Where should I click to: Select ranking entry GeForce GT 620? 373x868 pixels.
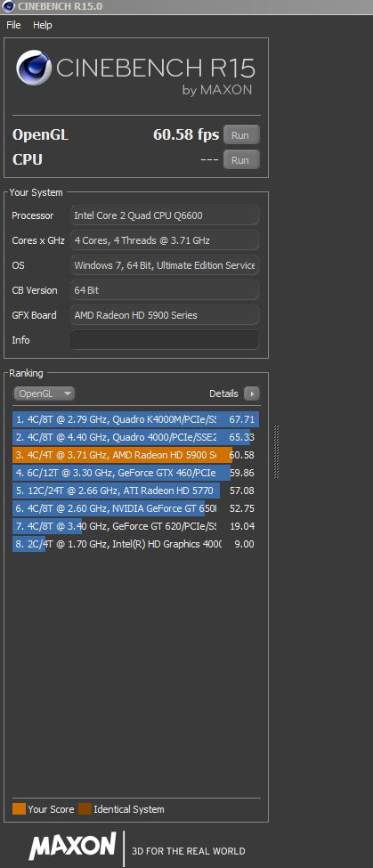tap(135, 526)
